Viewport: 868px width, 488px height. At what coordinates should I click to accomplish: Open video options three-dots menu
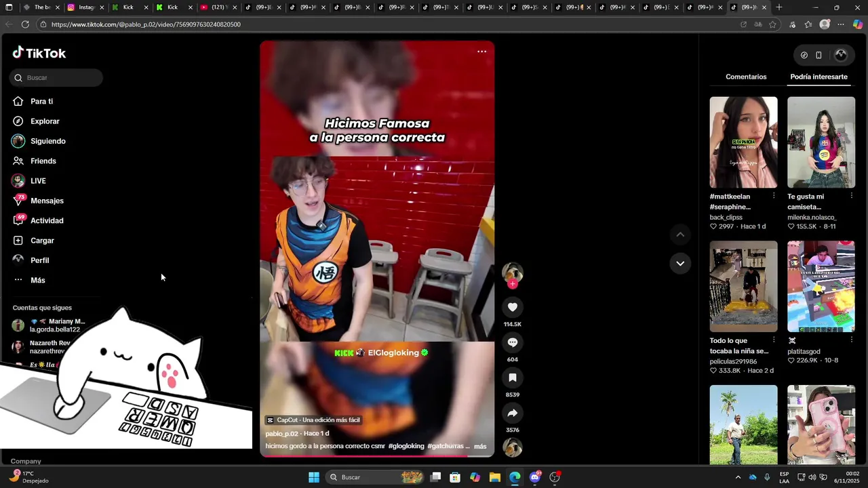[482, 52]
